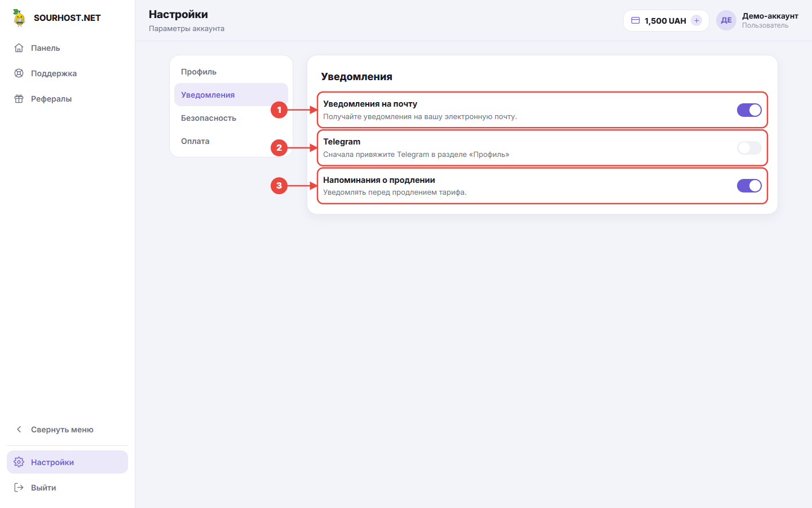Click the Поддержка lifebuoy icon
812x508 pixels.
click(19, 73)
